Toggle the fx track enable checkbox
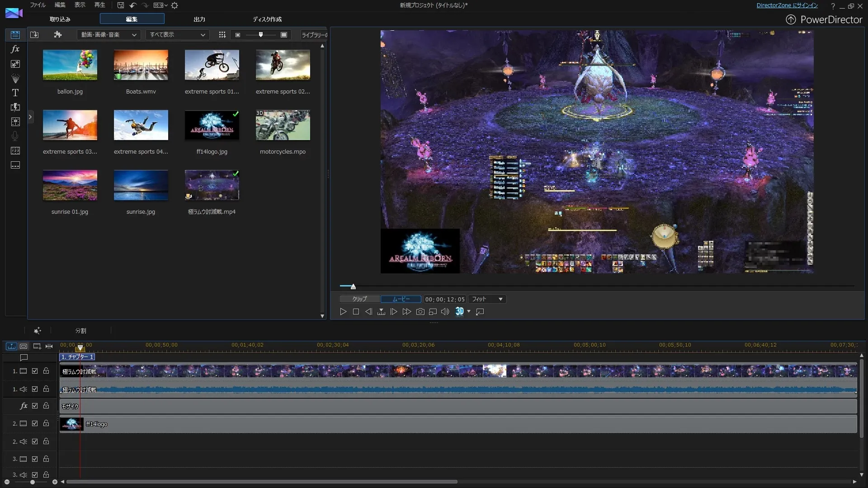The width and height of the screenshot is (868, 488). [35, 406]
